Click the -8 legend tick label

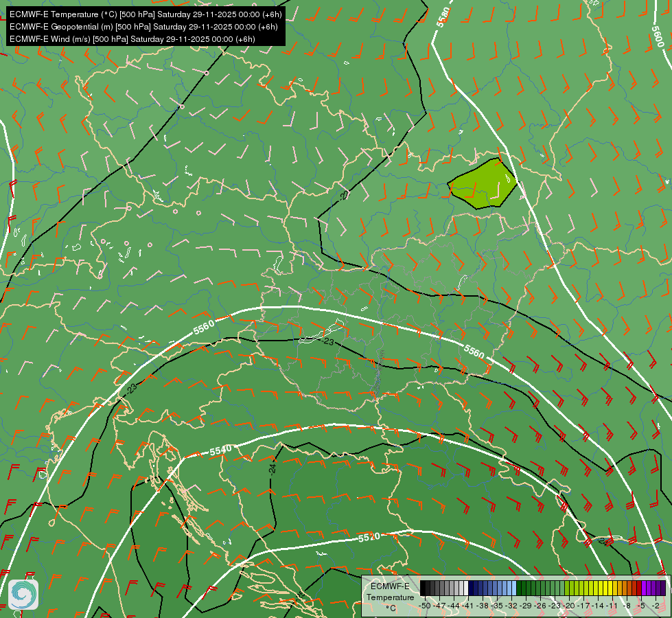(627, 606)
